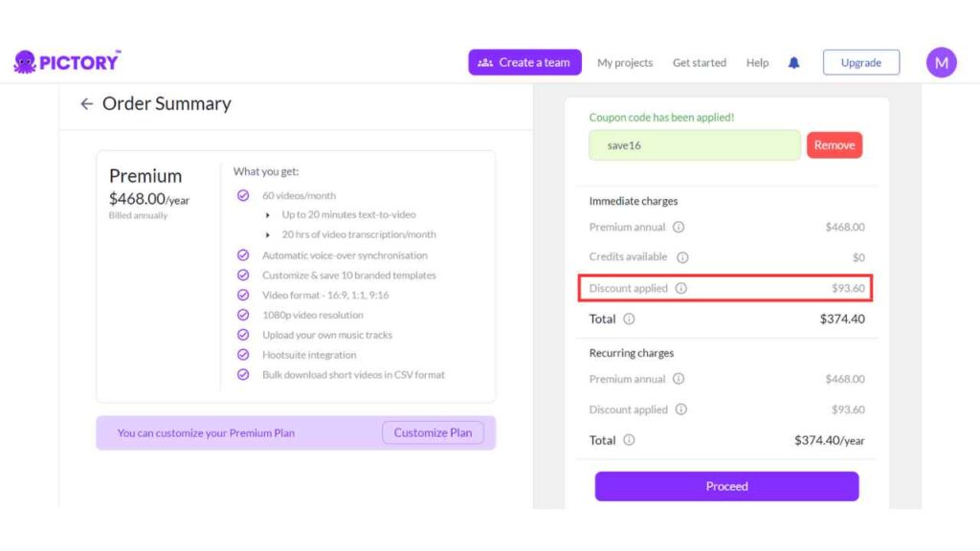Click the Order Summary heading
The image size is (980, 551).
[x=167, y=103]
